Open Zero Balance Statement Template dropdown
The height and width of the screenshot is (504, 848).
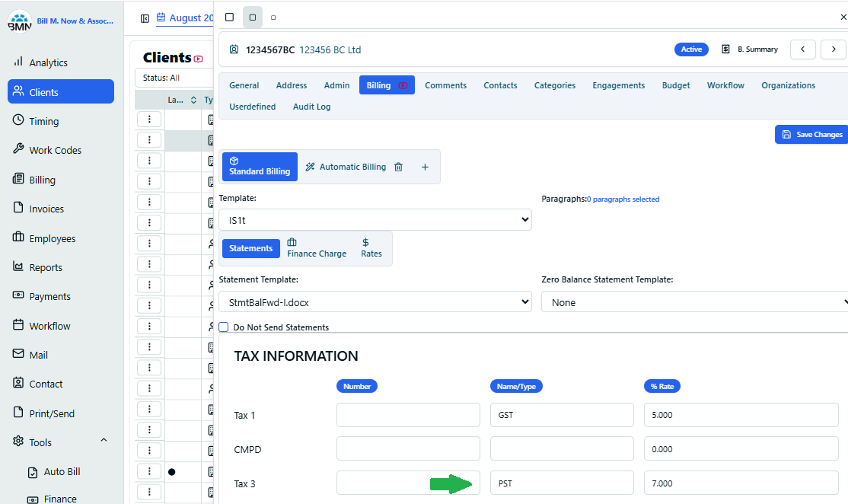pos(694,302)
